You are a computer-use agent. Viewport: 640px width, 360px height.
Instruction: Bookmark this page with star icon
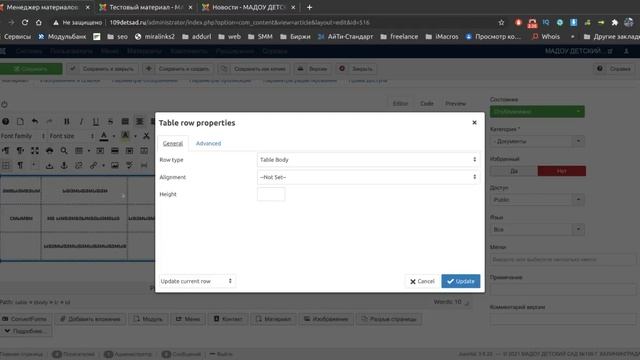(501, 22)
